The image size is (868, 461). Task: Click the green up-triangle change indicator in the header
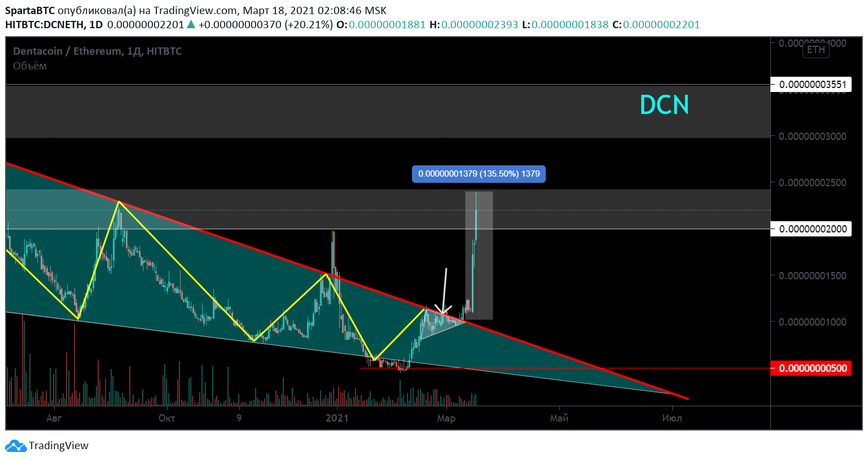191,24
